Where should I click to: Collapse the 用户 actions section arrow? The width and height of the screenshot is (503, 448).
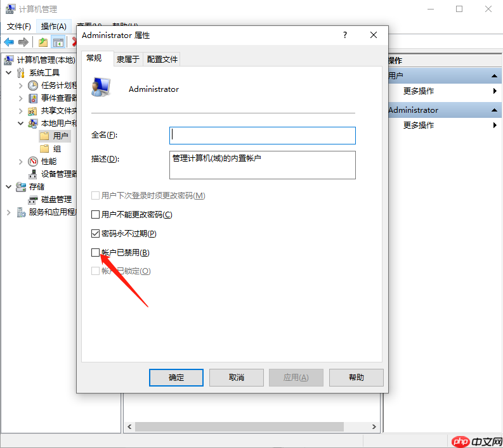(x=494, y=76)
